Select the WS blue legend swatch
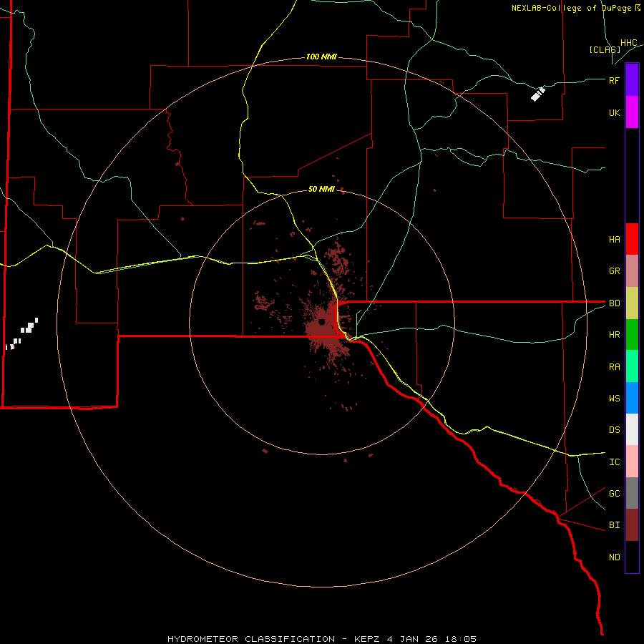This screenshot has width=644, height=644. pyautogui.click(x=632, y=398)
